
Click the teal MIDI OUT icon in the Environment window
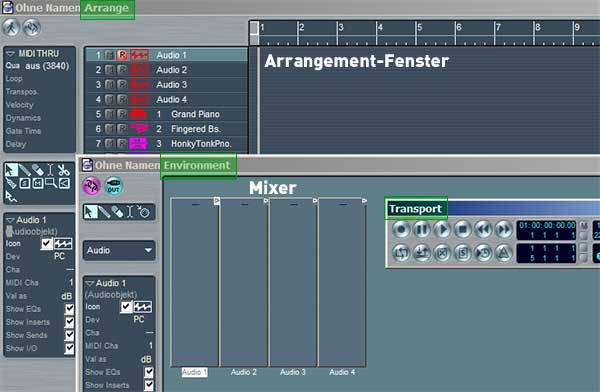tap(114, 186)
